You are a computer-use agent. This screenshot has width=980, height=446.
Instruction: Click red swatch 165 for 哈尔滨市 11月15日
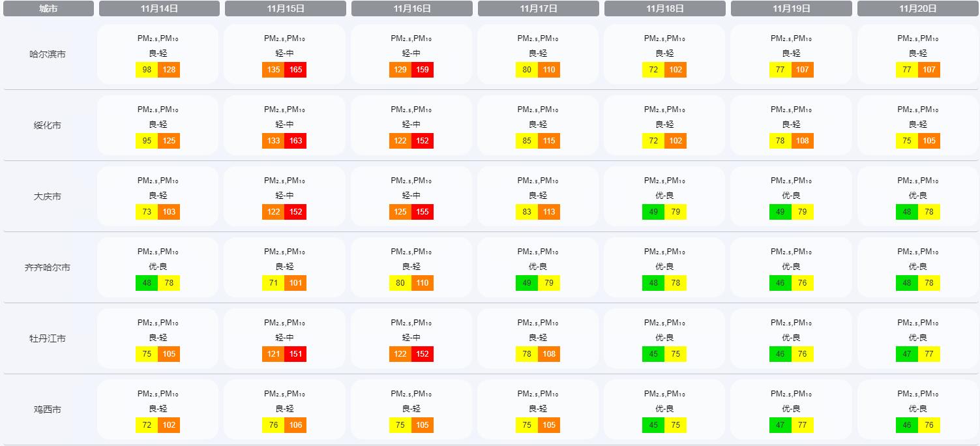click(295, 70)
